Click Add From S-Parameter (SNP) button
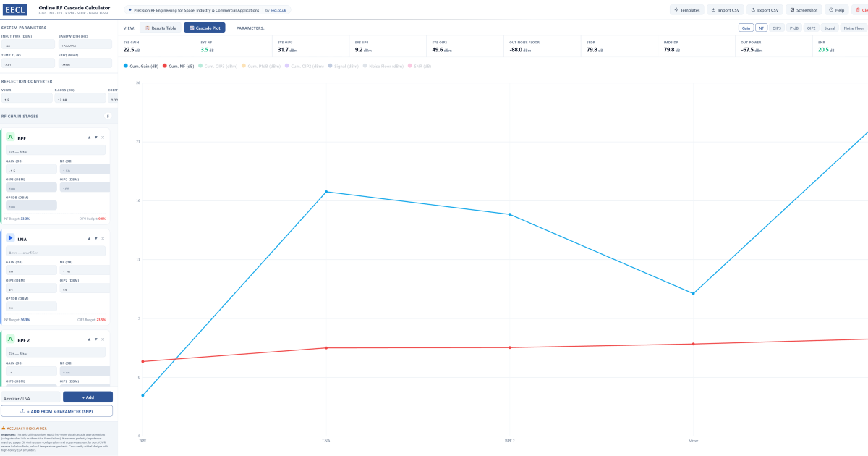The height and width of the screenshot is (456, 868). (x=57, y=411)
